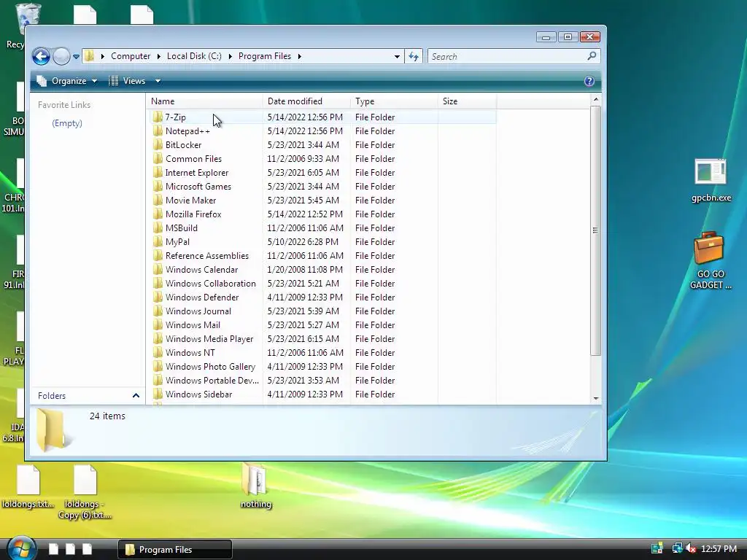Select the MSBuild folder name
Screen dimensions: 747x560
point(181,228)
